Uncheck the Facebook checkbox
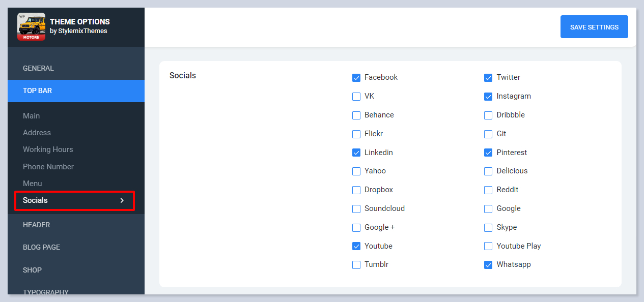This screenshot has width=644, height=302. 356,78
